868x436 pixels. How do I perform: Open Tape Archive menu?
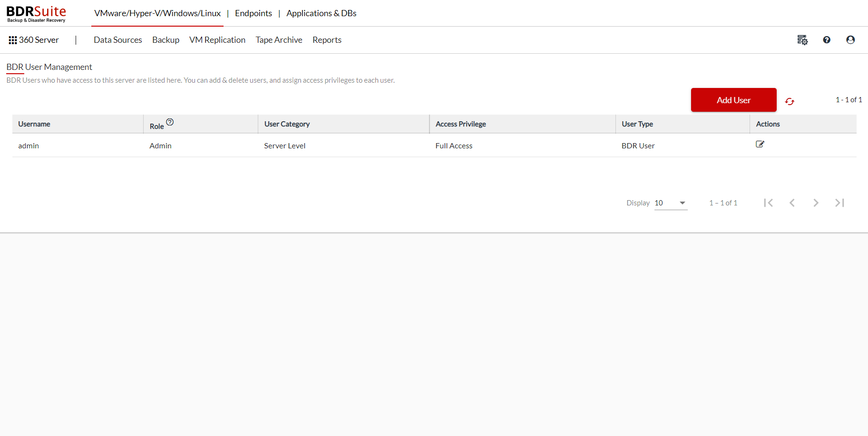pos(279,40)
